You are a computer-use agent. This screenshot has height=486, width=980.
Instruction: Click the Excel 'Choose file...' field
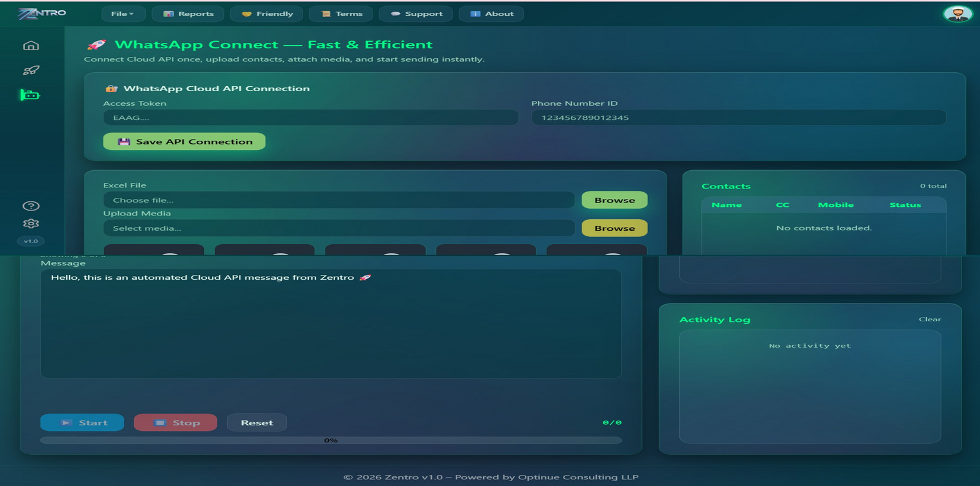339,200
